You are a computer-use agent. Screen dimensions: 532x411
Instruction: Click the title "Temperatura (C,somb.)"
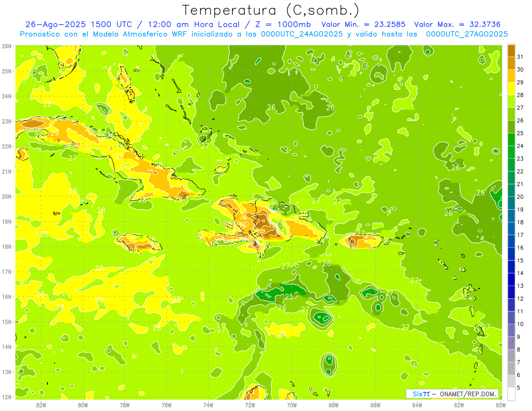point(271,10)
